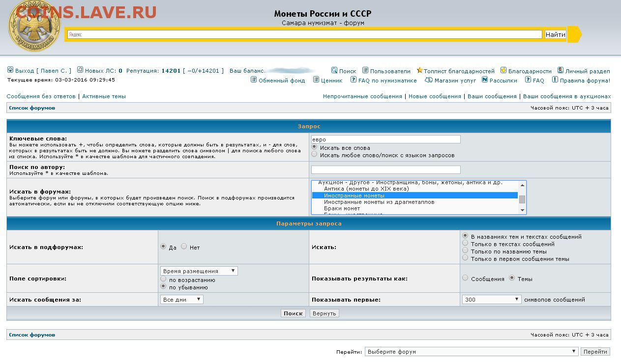The image size is (621, 364).
Task: Select 'Только по названию темы' radio button
Action: pos(465,251)
